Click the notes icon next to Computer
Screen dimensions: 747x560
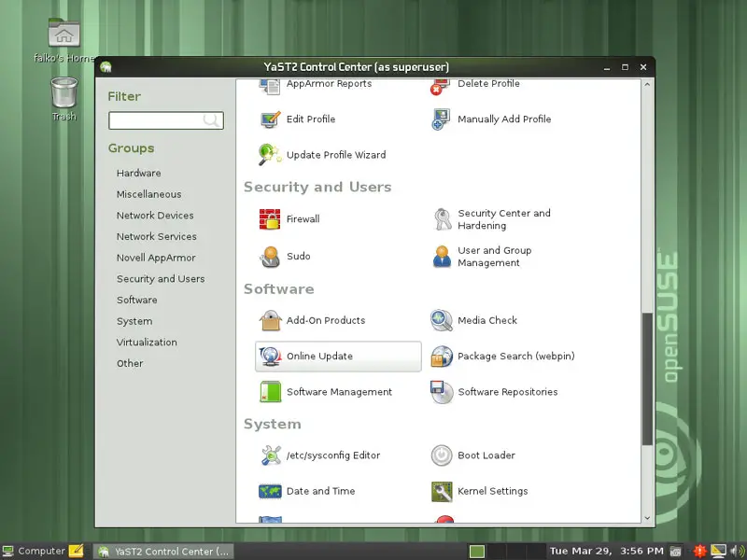coord(77,551)
